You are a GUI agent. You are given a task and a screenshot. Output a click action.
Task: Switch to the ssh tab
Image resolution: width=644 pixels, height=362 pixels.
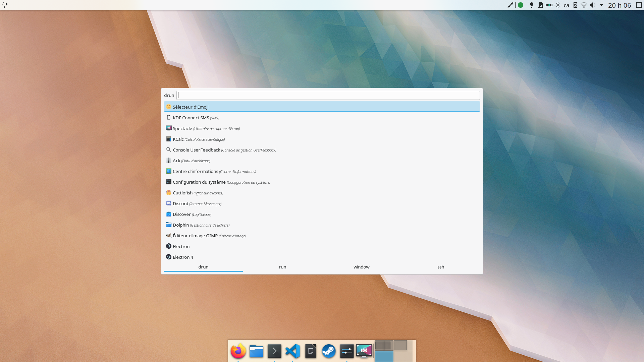pyautogui.click(x=440, y=267)
